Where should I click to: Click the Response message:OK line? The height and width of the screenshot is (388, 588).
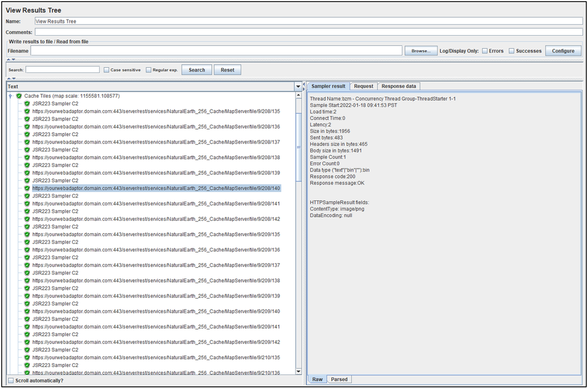tap(337, 183)
